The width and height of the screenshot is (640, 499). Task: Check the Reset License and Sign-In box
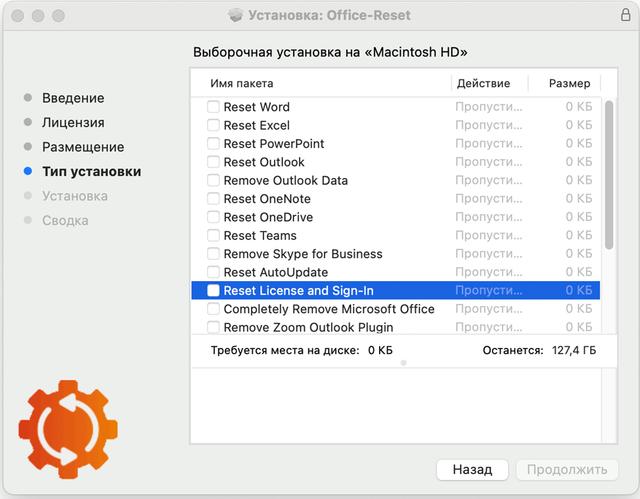click(213, 291)
